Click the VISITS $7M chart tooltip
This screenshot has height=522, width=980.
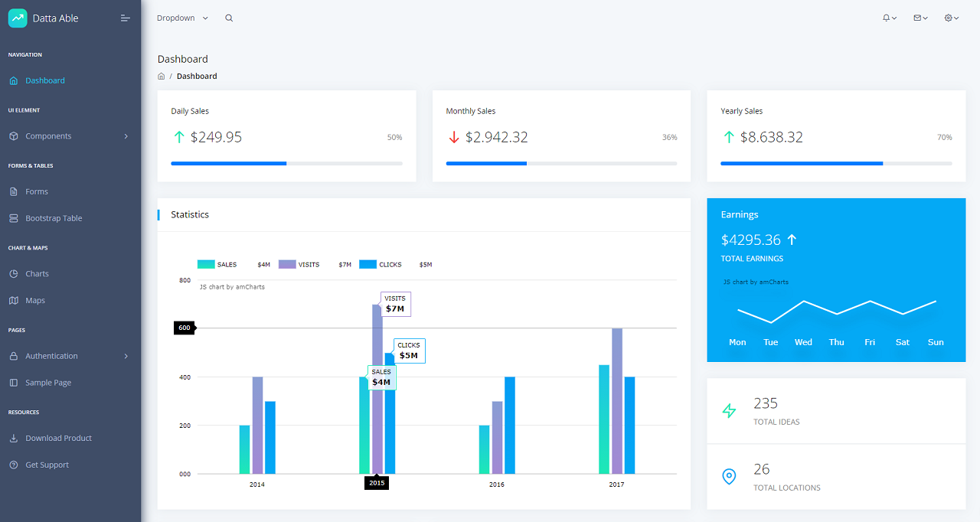coord(395,304)
